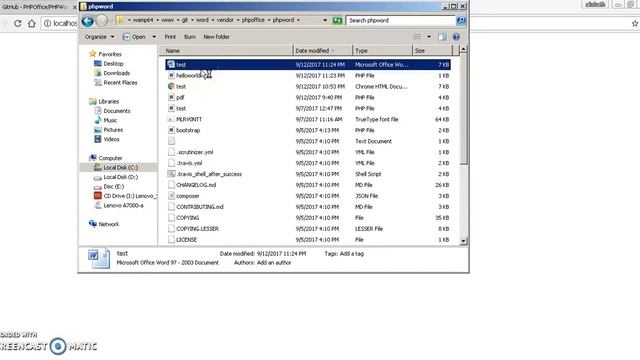This screenshot has width=640, height=360.
Task: Click Burn in the toolbar
Action: (189, 37)
